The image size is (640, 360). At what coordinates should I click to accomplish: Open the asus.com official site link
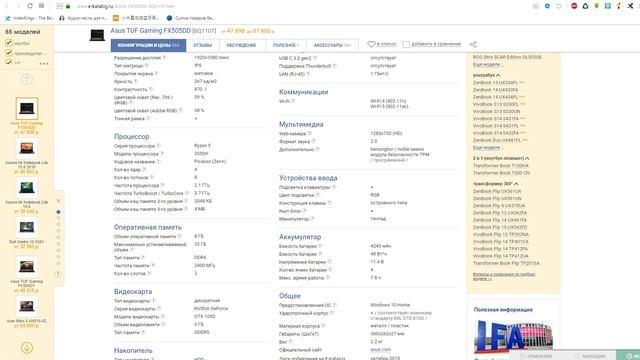380,350
